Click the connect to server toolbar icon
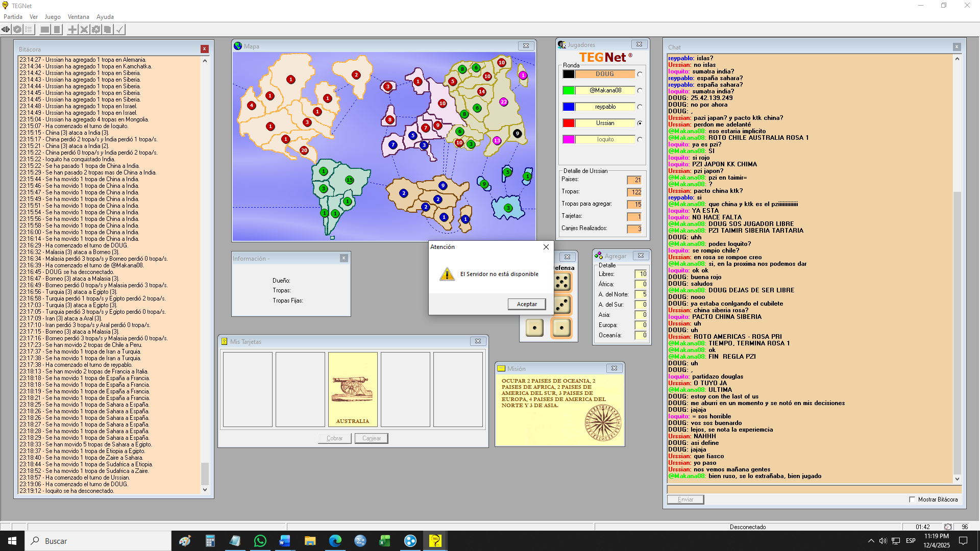This screenshot has height=551, width=980. 6,30
